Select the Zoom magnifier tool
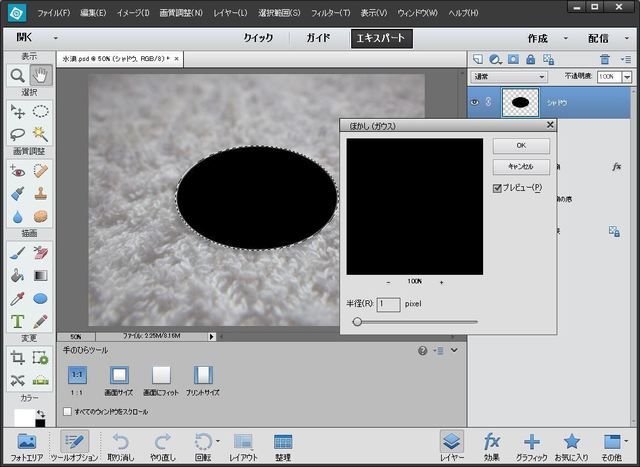Image resolution: width=640 pixels, height=467 pixels. [x=17, y=75]
